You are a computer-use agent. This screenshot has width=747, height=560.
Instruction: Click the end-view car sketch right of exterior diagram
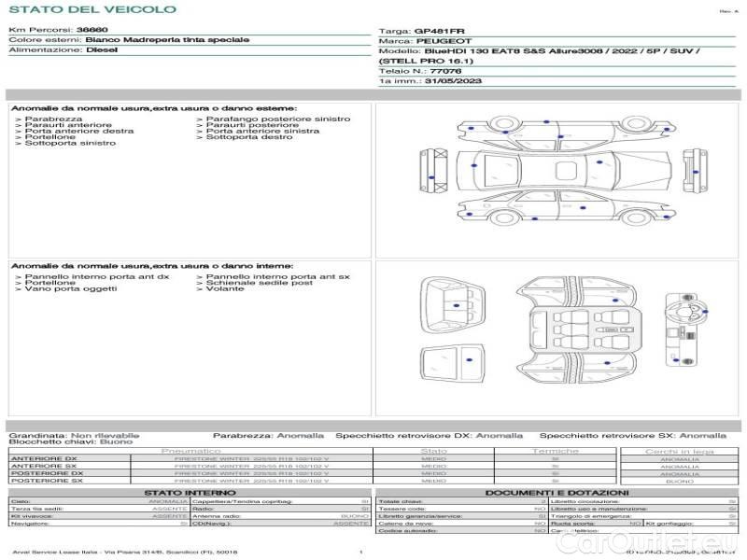coord(694,170)
